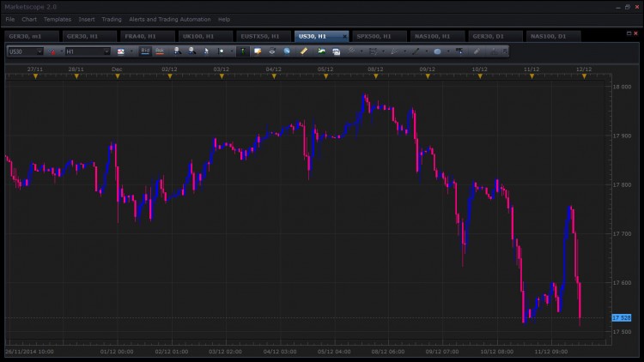644x362 pixels.
Task: Open Alerts and Trading Automation menu
Action: point(170,19)
